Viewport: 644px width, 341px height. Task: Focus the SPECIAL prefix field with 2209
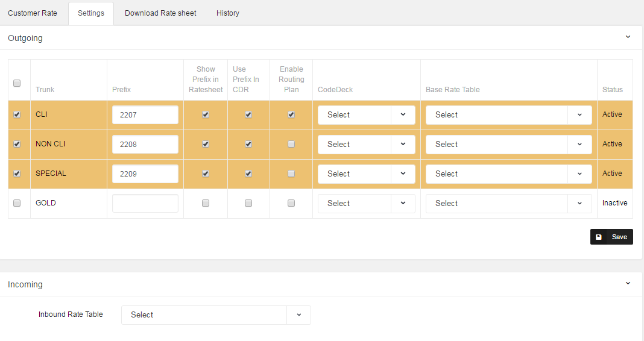(145, 174)
